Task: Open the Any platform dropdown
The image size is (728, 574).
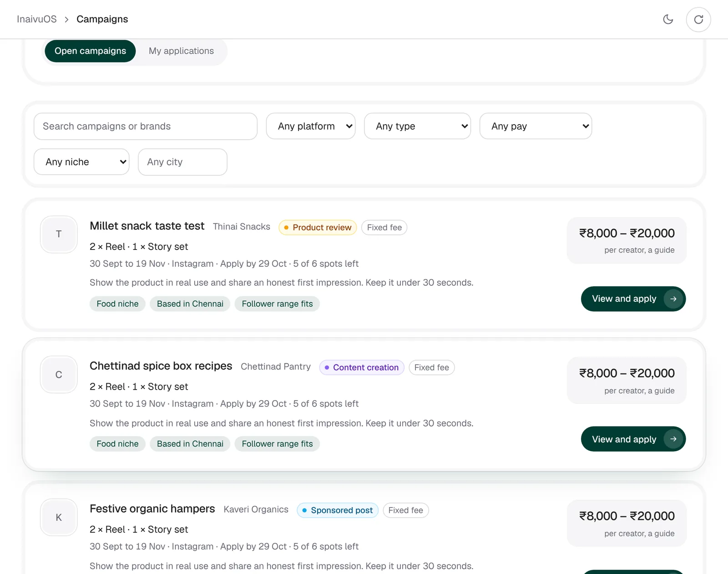Action: point(311,126)
